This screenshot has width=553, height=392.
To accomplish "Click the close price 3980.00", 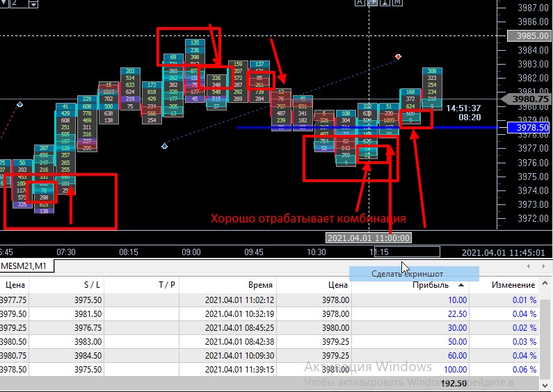I will pos(335,328).
